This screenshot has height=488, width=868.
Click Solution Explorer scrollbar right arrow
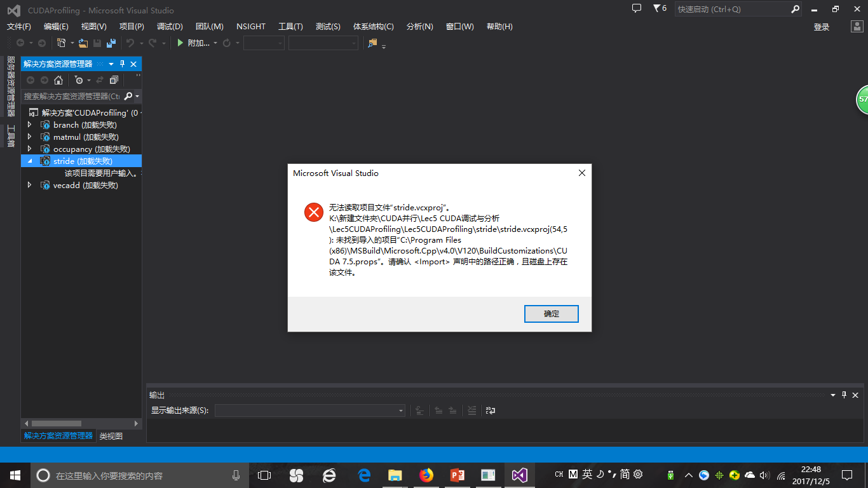pyautogui.click(x=136, y=423)
